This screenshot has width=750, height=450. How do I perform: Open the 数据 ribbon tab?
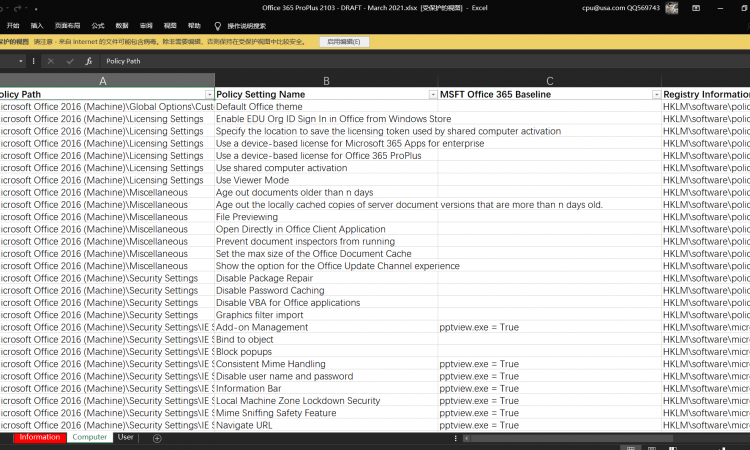click(x=122, y=26)
